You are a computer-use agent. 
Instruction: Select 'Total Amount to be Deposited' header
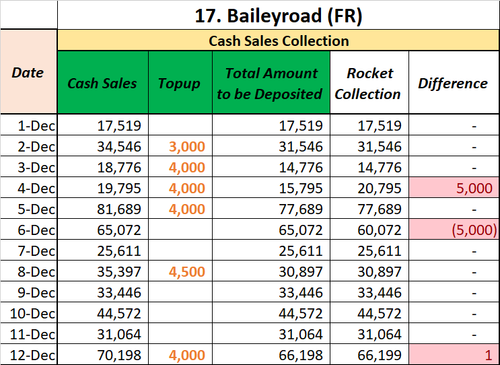(271, 82)
